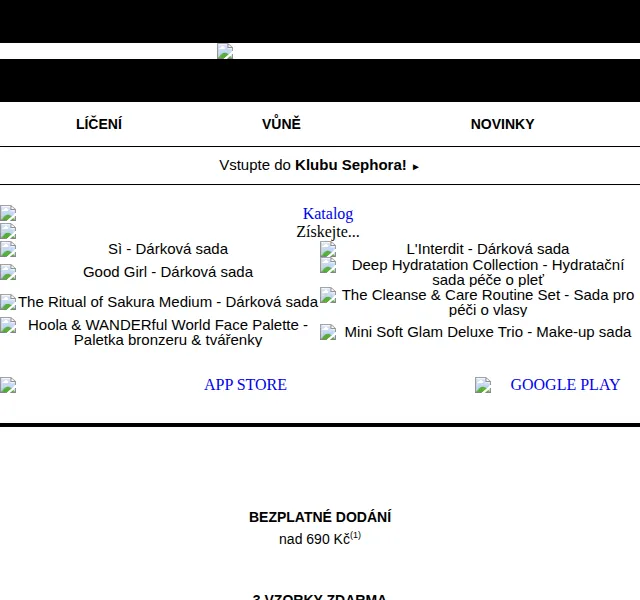This screenshot has width=640, height=600.
Task: Click The Ritual of Sakura product image
Action: 8,302
